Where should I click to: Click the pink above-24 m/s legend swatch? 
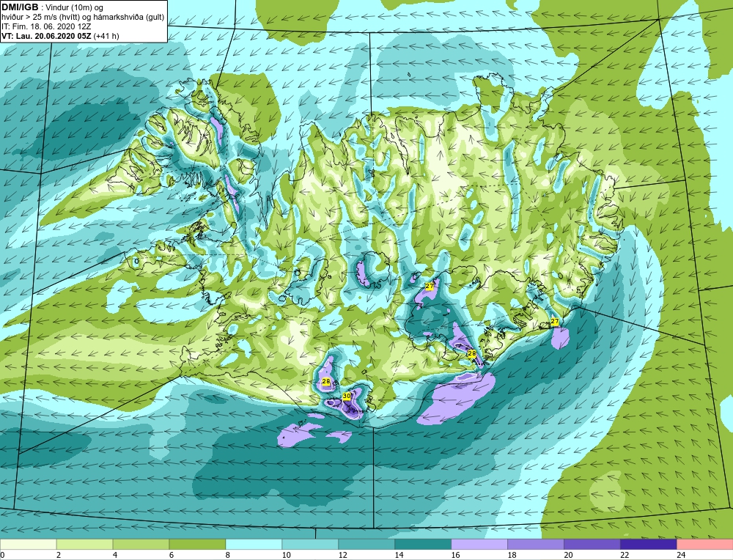(704, 544)
